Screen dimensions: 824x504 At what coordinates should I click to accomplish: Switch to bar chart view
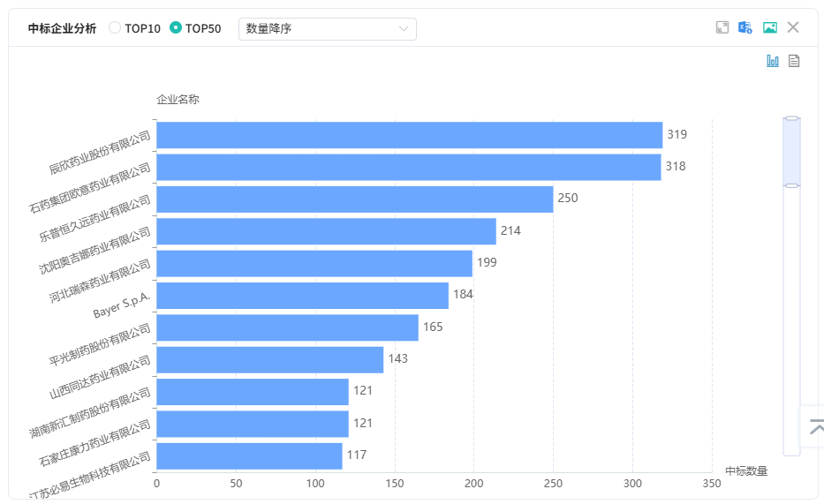pyautogui.click(x=773, y=61)
